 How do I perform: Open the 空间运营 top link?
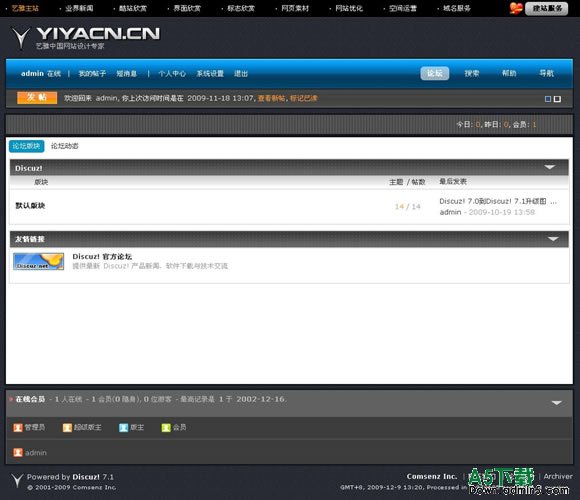click(403, 8)
